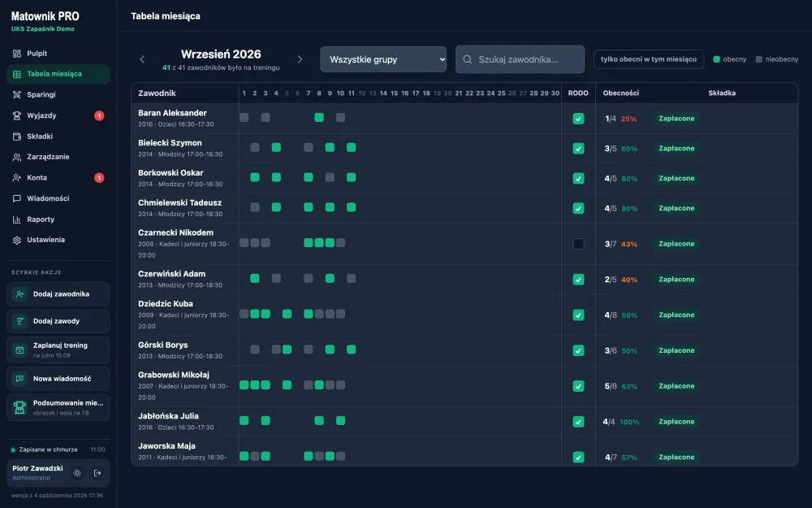This screenshot has width=812, height=508.
Task: Click the magnifier icon in search box
Action: pos(467,59)
